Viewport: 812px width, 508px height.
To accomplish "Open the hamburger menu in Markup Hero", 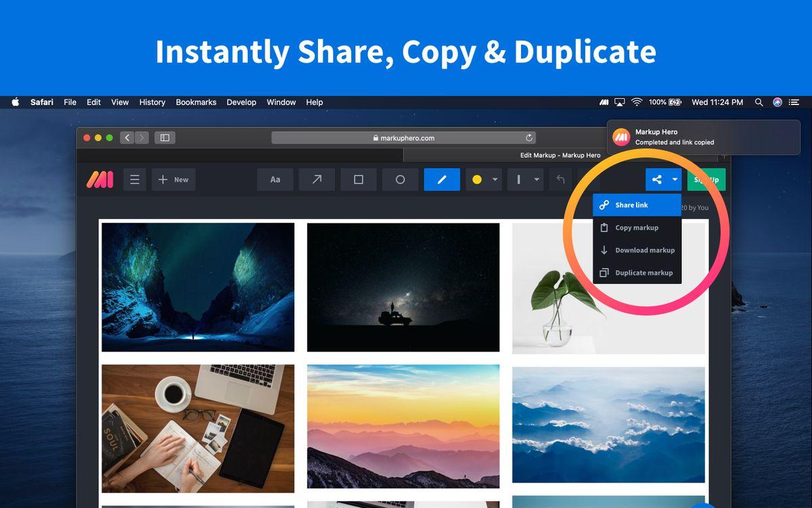I will pos(135,179).
